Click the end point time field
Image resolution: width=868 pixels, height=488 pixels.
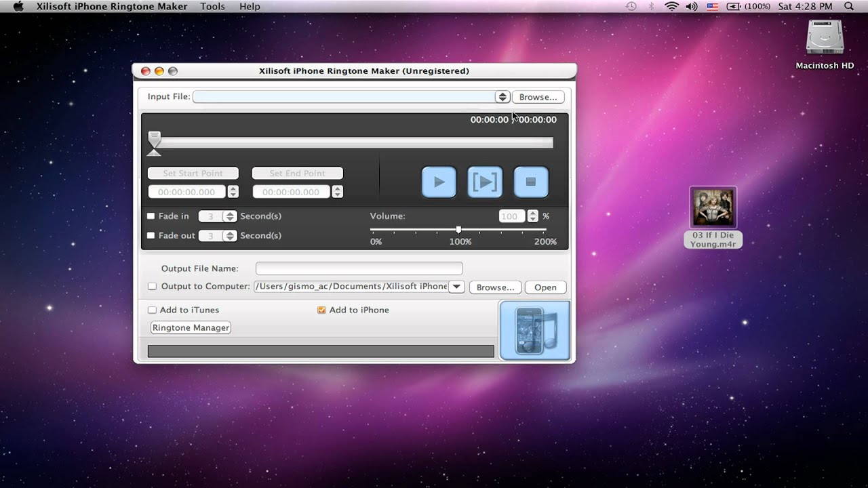click(292, 192)
